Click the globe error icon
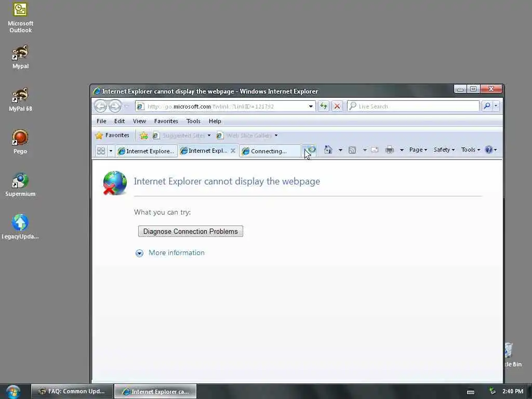 pos(115,183)
